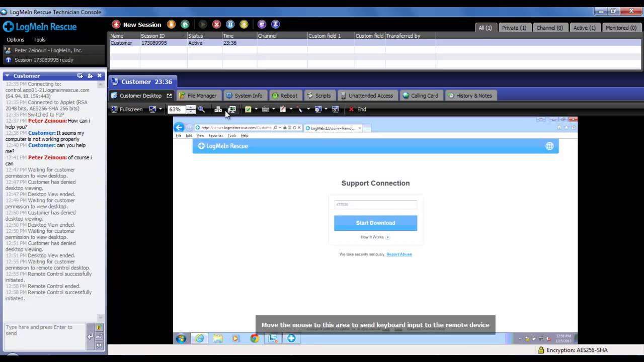
Task: Click the add-person icon in Customer chat header
Action: 90,75
